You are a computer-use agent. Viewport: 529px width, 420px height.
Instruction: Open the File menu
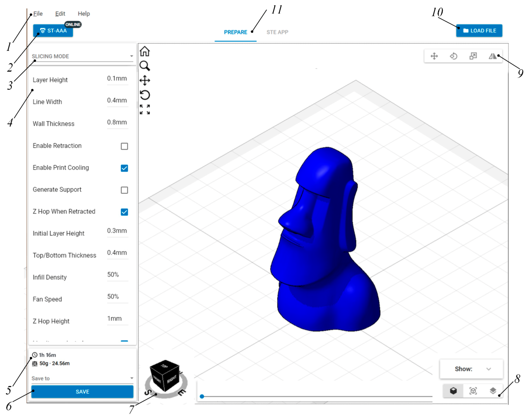(38, 14)
